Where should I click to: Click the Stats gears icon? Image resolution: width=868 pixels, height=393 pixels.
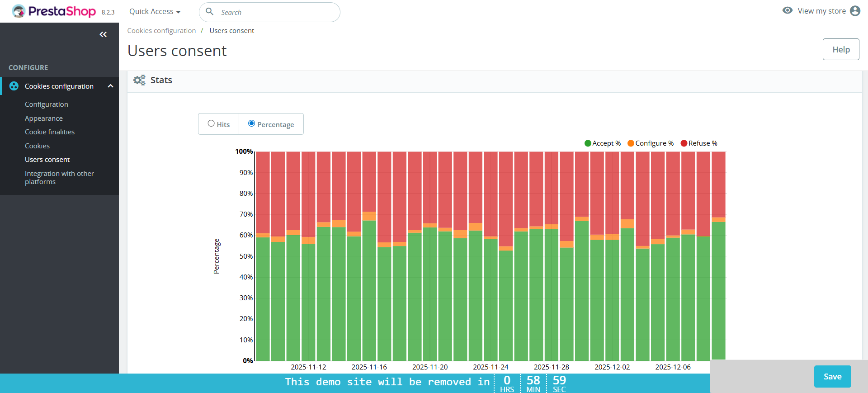(x=139, y=80)
